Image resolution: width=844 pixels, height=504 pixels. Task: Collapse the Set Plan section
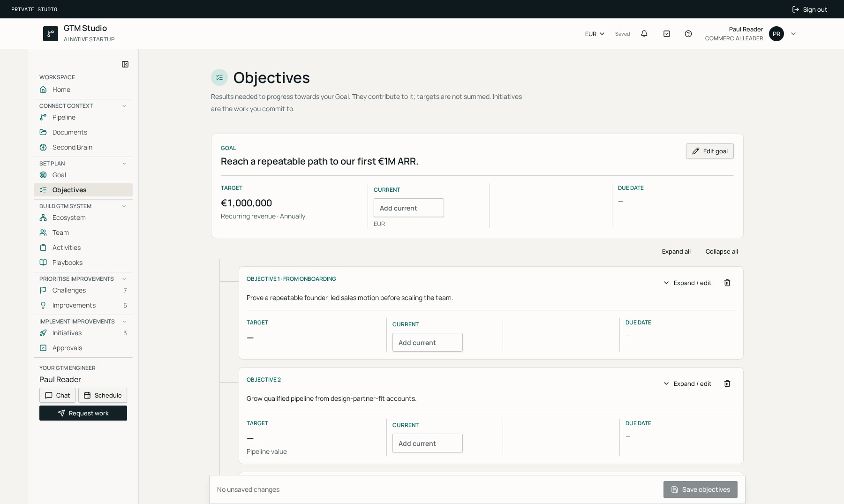(x=124, y=164)
